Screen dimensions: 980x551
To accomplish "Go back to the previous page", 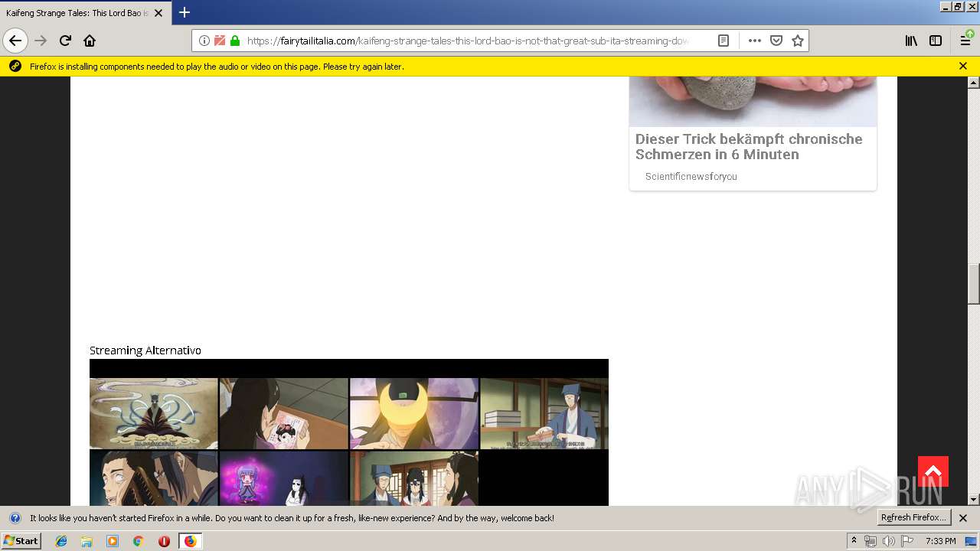I will coord(15,41).
